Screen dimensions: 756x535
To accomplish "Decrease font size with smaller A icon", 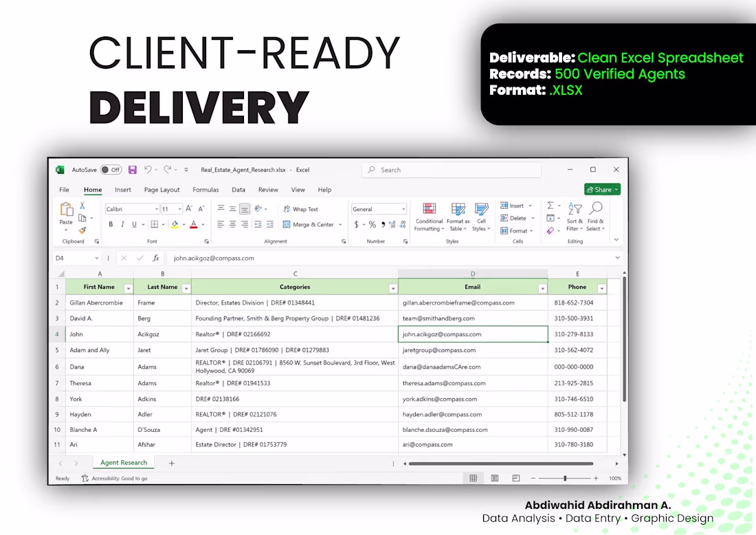I will pos(201,208).
